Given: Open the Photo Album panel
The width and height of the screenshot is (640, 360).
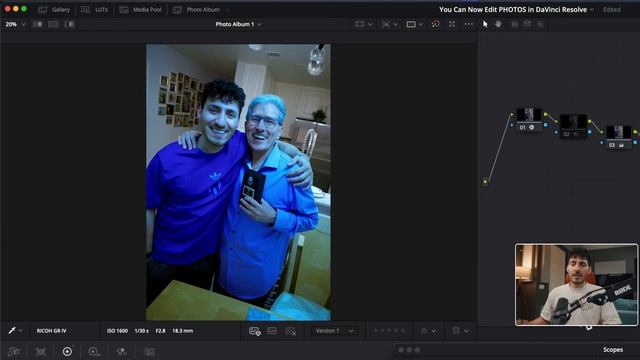Looking at the screenshot, I should (x=197, y=9).
